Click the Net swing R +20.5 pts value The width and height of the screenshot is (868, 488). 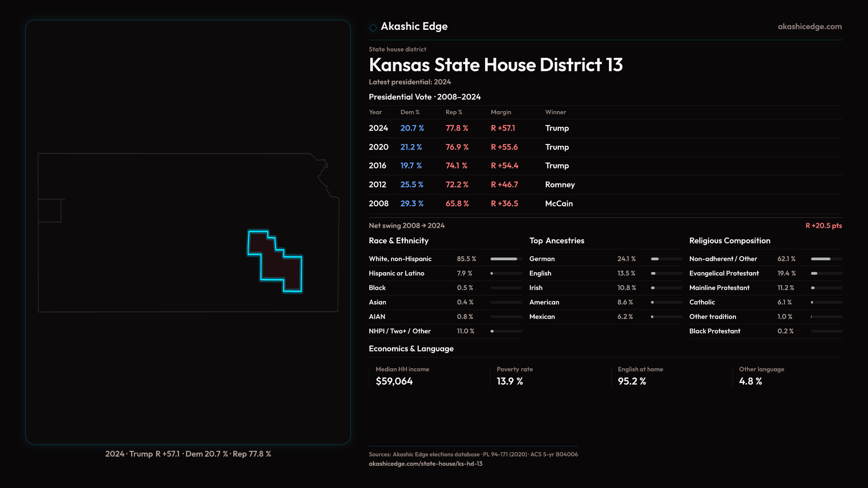823,225
